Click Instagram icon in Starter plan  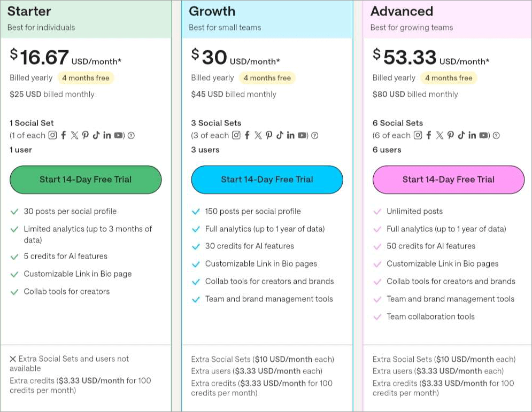tap(52, 135)
